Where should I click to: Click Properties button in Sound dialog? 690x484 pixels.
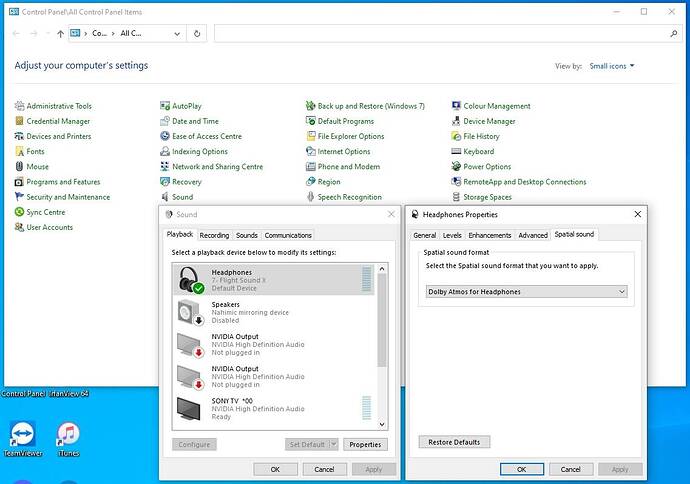(x=365, y=444)
